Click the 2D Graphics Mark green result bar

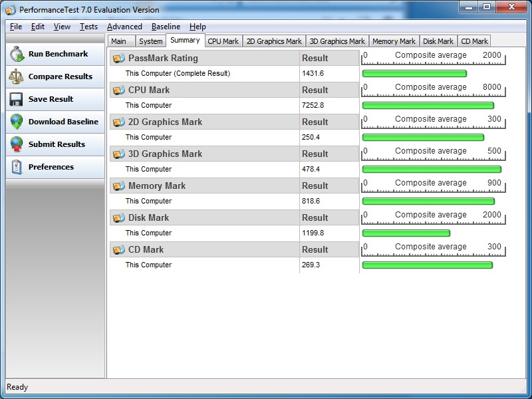tap(423, 138)
